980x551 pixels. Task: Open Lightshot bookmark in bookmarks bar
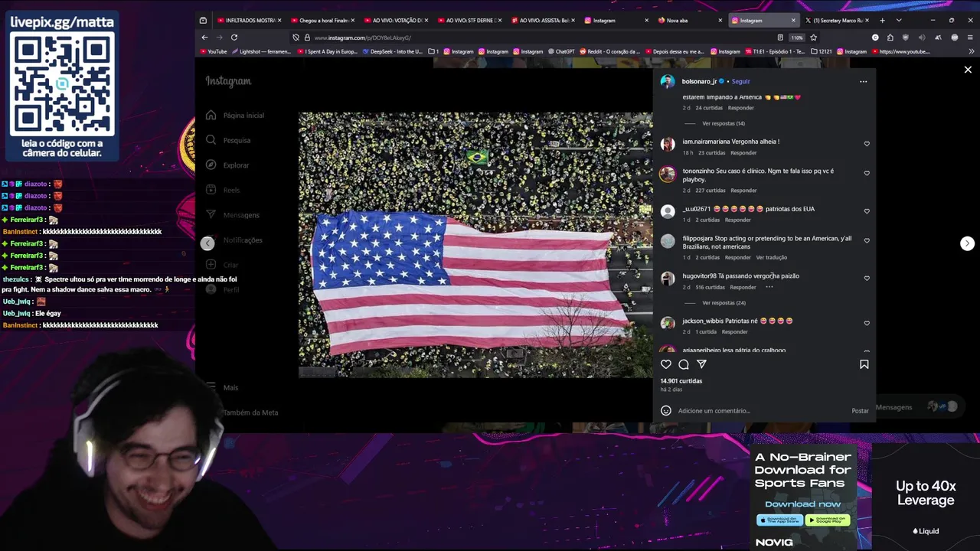point(260,52)
